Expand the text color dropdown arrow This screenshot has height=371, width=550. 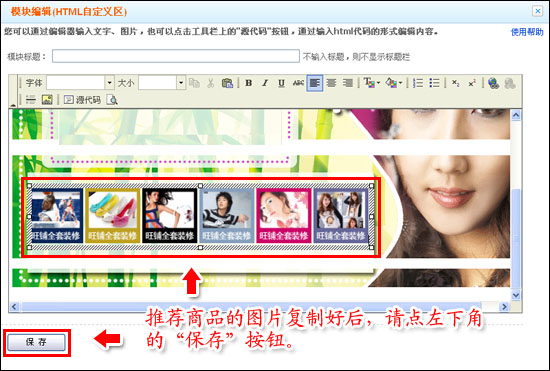tap(378, 83)
